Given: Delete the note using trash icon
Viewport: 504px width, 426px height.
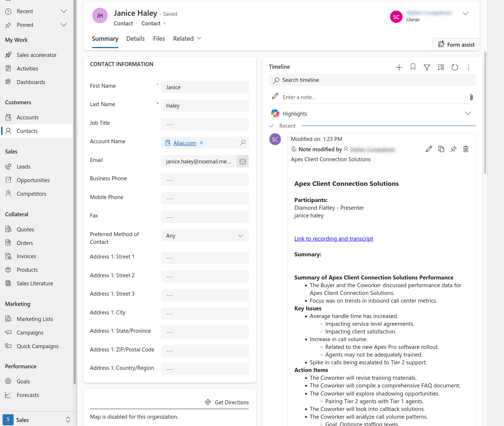Looking at the screenshot, I should pos(466,149).
